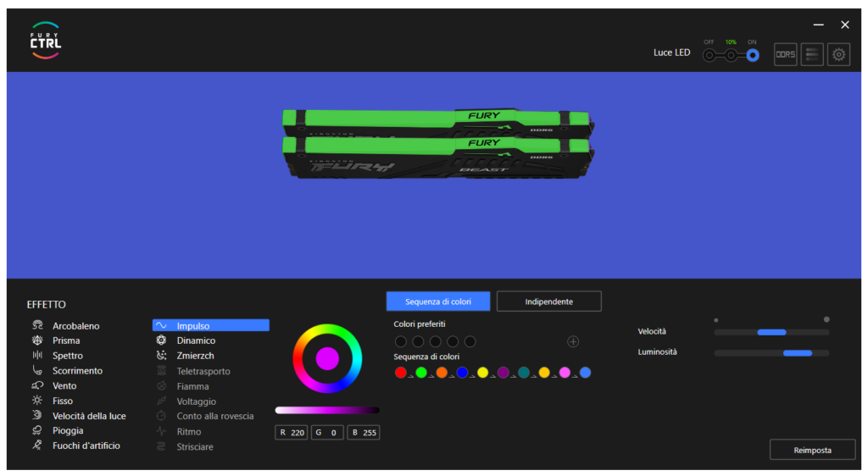Click the Ritmo pulse icon
The image size is (868, 476).
click(161, 431)
